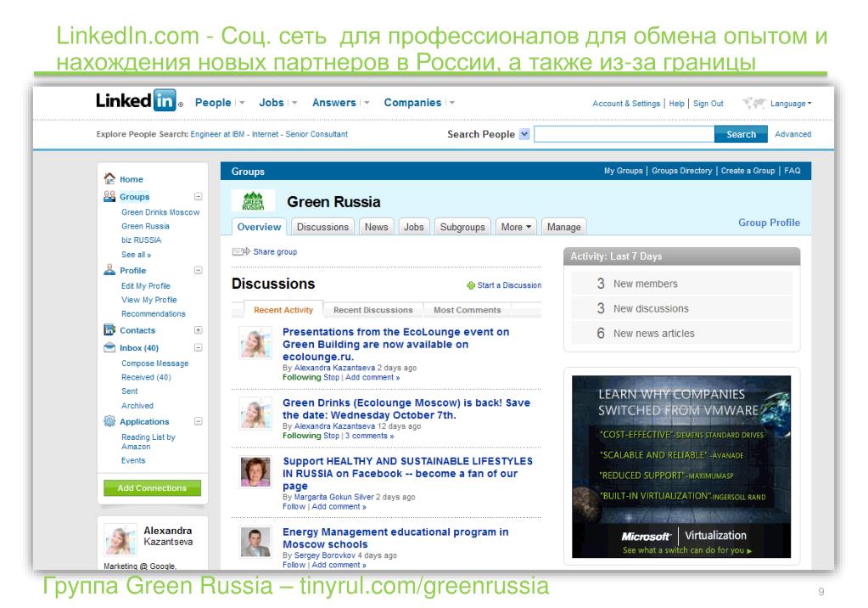Screen dimensions: 868x608
Task: Click the Share group arrow icon
Action: (x=241, y=251)
